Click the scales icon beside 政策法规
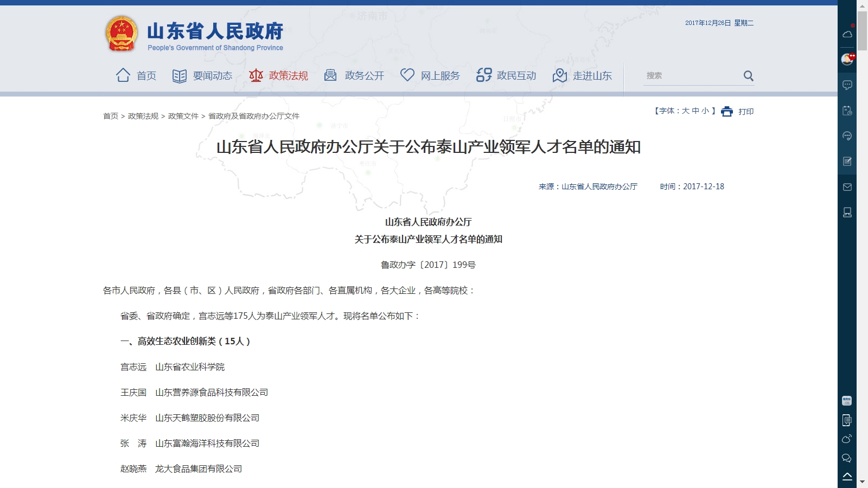Viewport: 868px width, 488px height. [256, 75]
